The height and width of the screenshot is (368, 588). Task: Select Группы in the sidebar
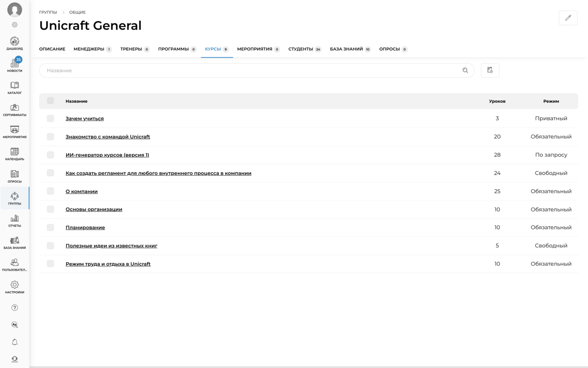point(14,198)
